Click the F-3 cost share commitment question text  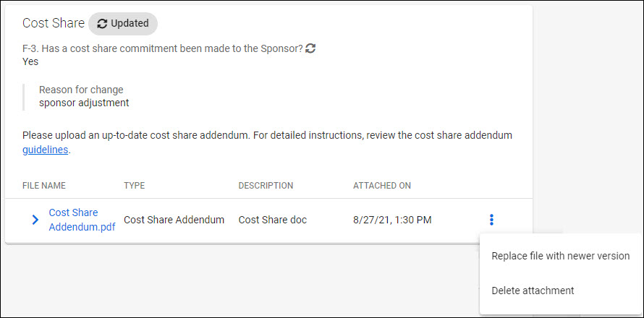click(163, 48)
